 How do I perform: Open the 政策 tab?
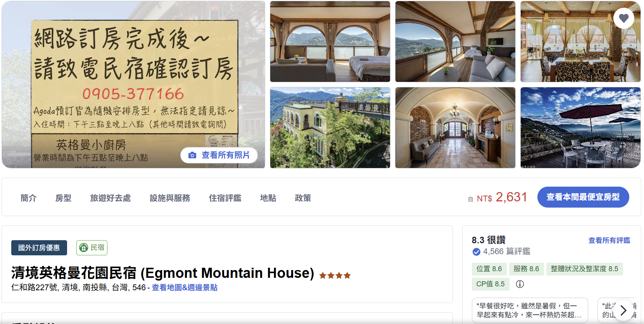tap(303, 198)
